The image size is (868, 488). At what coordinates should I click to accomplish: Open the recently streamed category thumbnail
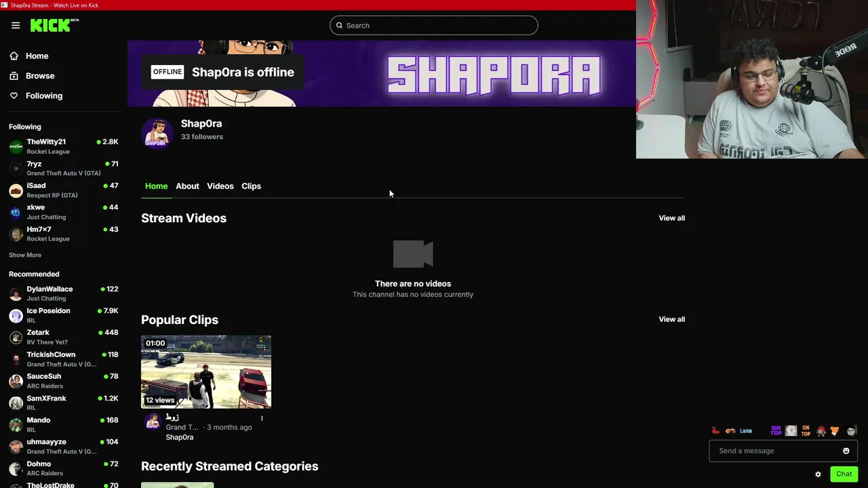[178, 485]
